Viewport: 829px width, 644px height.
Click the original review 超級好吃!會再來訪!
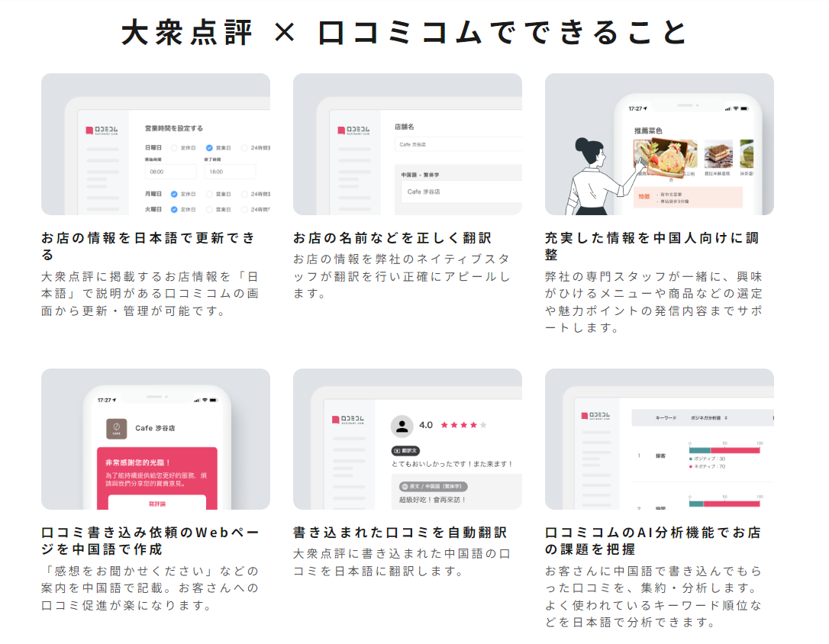coord(433,500)
